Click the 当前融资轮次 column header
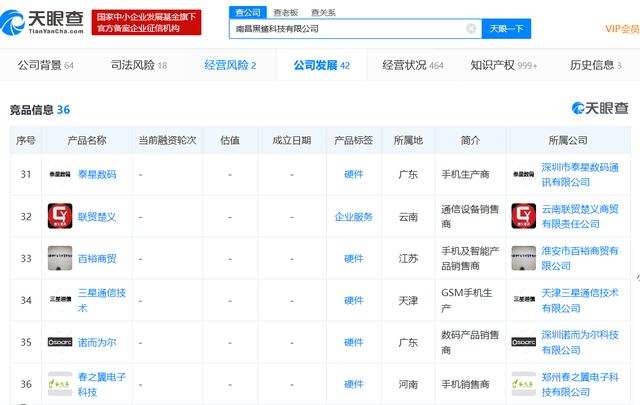This screenshot has height=405, width=640. tap(167, 140)
